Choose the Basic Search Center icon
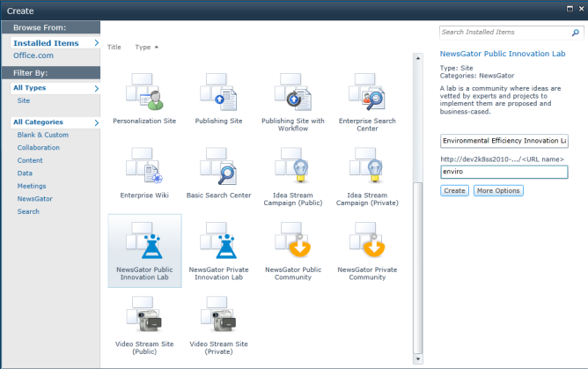The height and width of the screenshot is (369, 588). click(218, 166)
